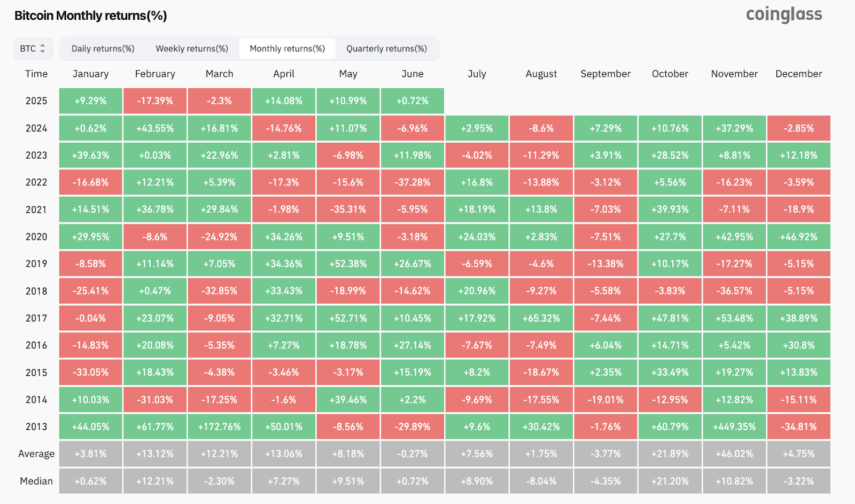
Task: Click the 2017 August +65.32% cell
Action: [541, 318]
